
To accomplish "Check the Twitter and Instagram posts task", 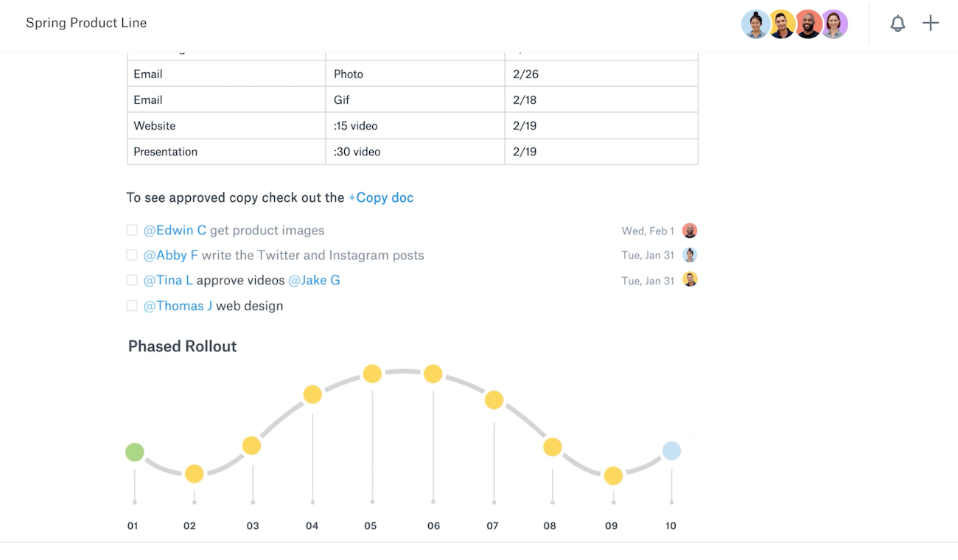I will tap(132, 255).
